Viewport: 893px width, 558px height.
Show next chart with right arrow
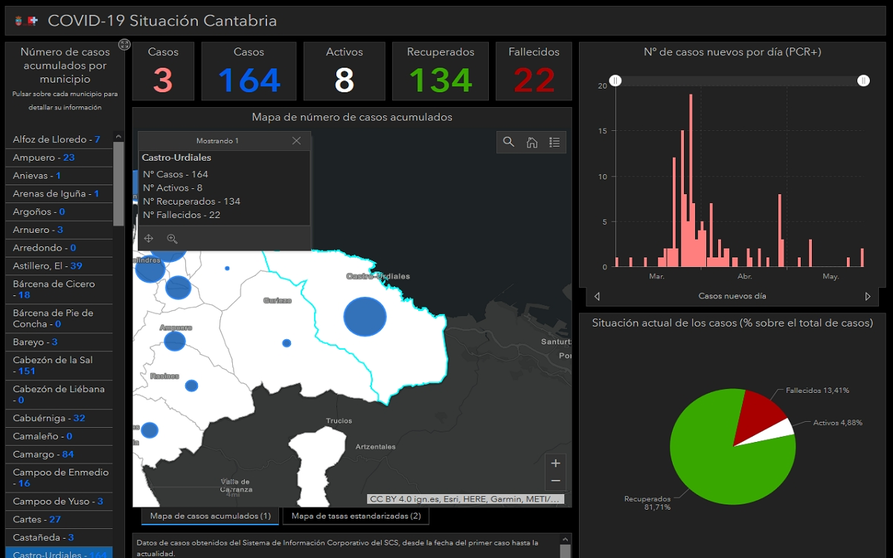(867, 296)
